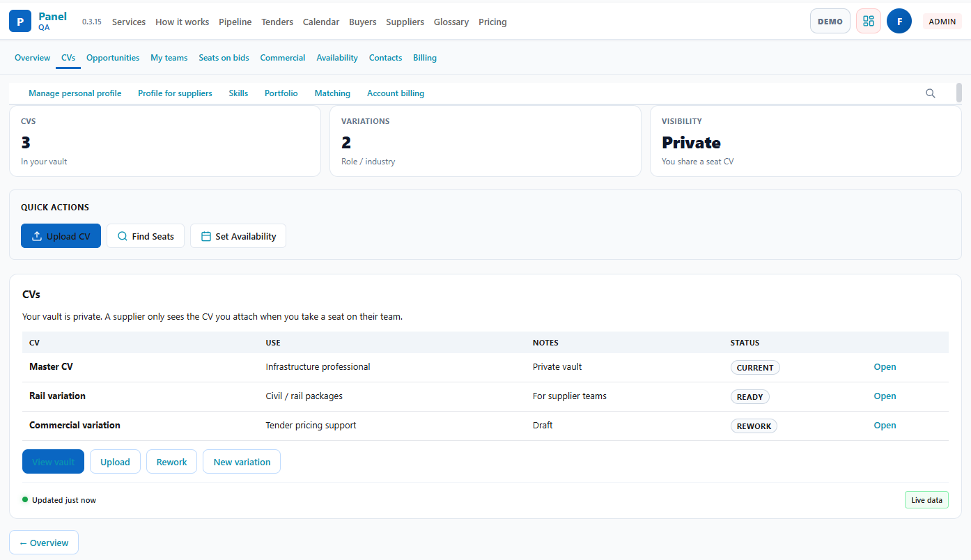Open the Services menu item
The image size is (971, 560).
pos(129,22)
